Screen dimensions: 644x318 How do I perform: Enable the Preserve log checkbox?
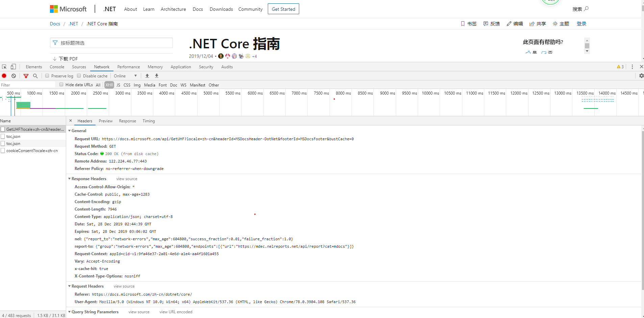click(47, 76)
